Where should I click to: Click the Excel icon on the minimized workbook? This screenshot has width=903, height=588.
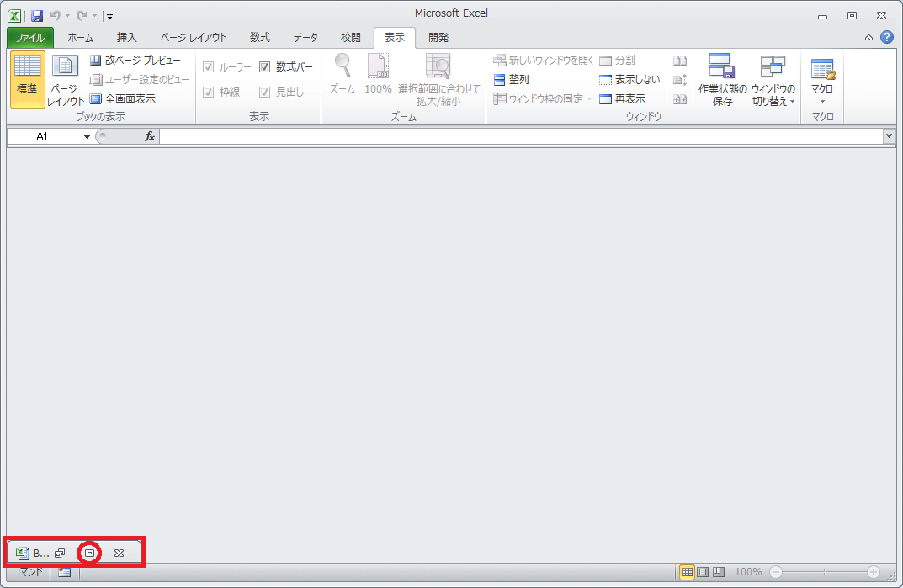22,553
